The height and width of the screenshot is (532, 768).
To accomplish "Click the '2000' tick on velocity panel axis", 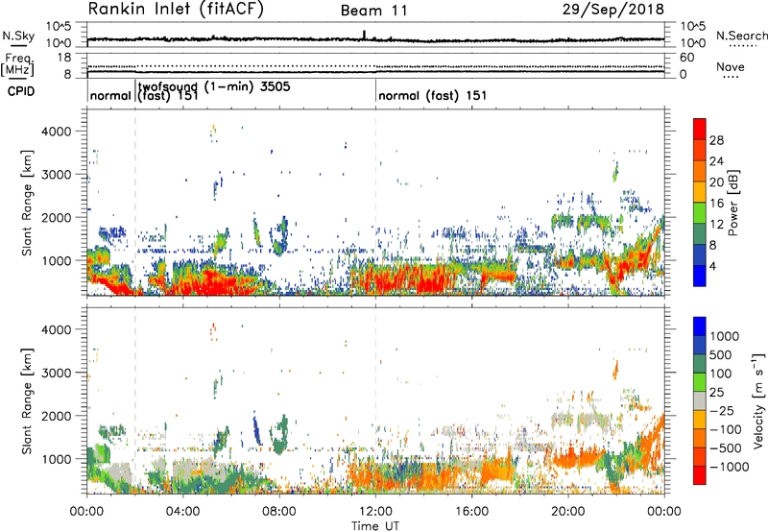I will pos(56,416).
